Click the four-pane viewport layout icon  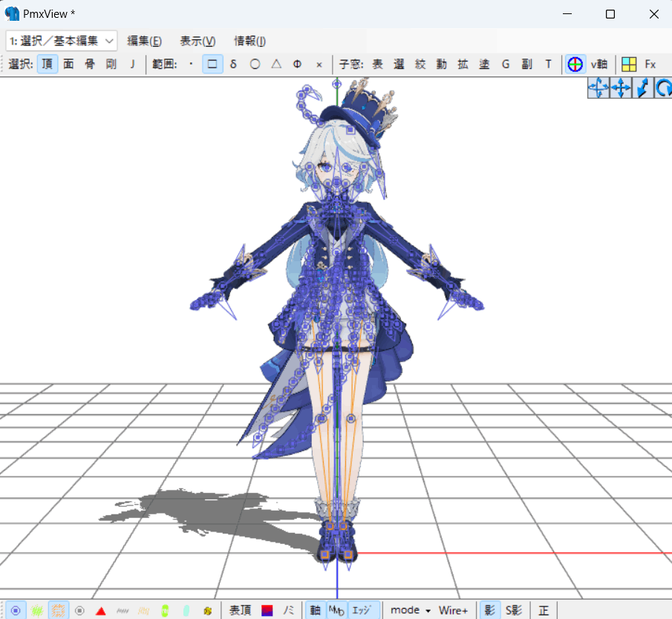pyautogui.click(x=629, y=65)
